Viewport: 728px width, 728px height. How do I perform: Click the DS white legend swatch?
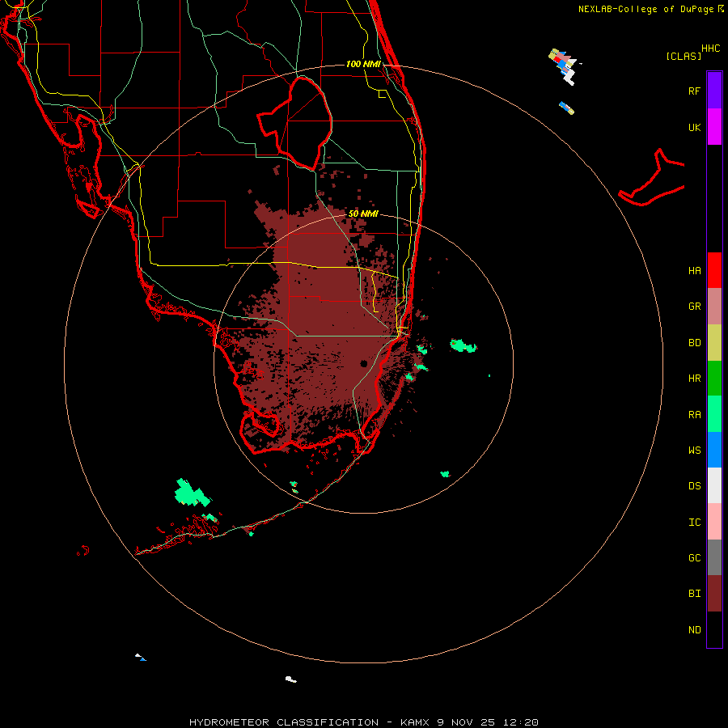pos(714,485)
